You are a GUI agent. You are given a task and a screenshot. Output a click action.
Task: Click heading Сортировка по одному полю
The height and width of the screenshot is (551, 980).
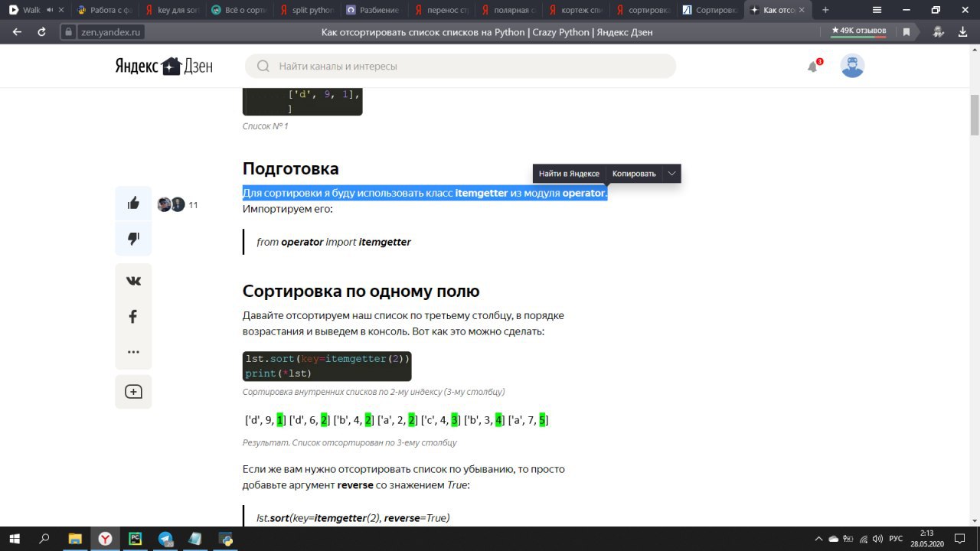tap(361, 291)
